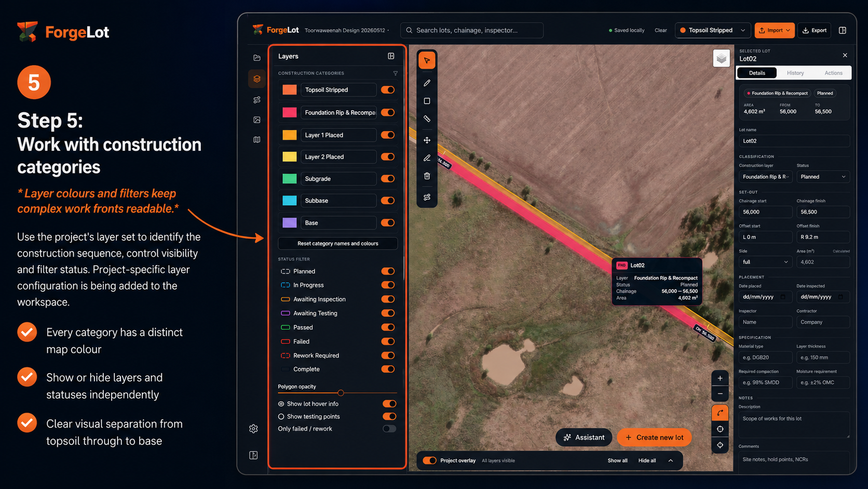The width and height of the screenshot is (868, 489).
Task: Click the Subbase blue colour swatch
Action: tap(290, 201)
